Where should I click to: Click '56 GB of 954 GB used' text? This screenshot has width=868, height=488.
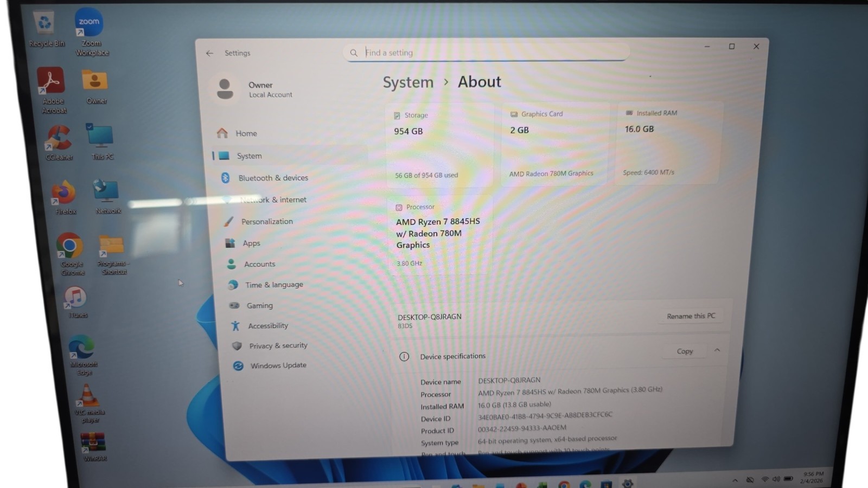pyautogui.click(x=426, y=175)
